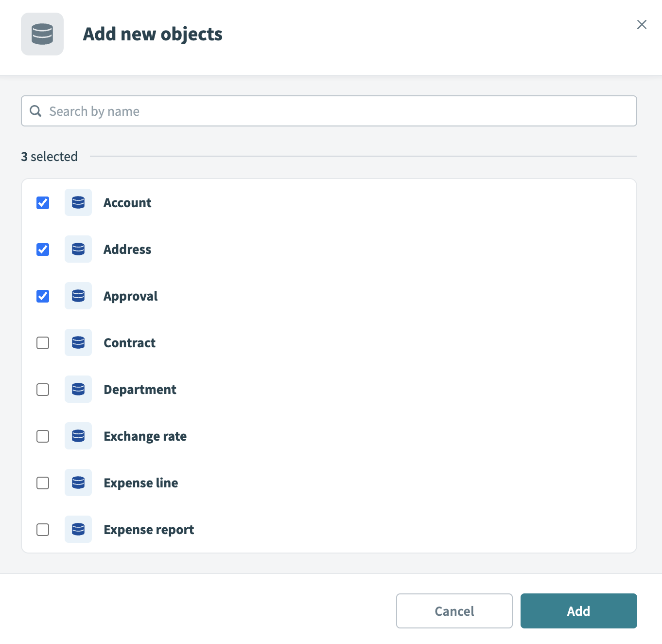The image size is (662, 644).
Task: Click the database icon in the dialog header
Action: [x=42, y=34]
